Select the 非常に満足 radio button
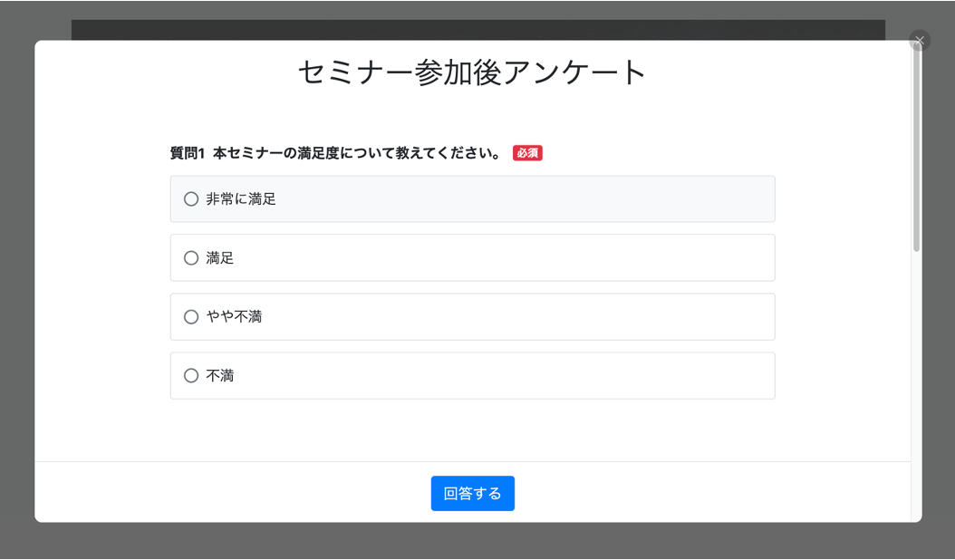This screenshot has width=955, height=560. tap(191, 199)
